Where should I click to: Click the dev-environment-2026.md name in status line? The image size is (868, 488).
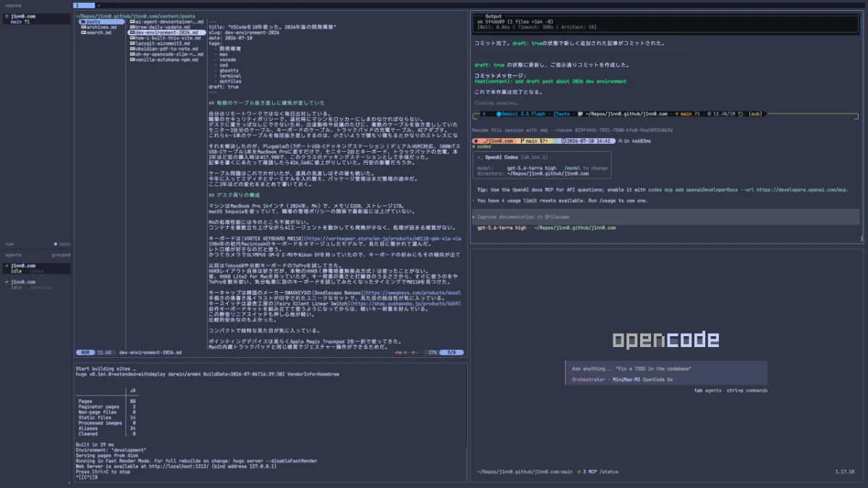(x=150, y=353)
